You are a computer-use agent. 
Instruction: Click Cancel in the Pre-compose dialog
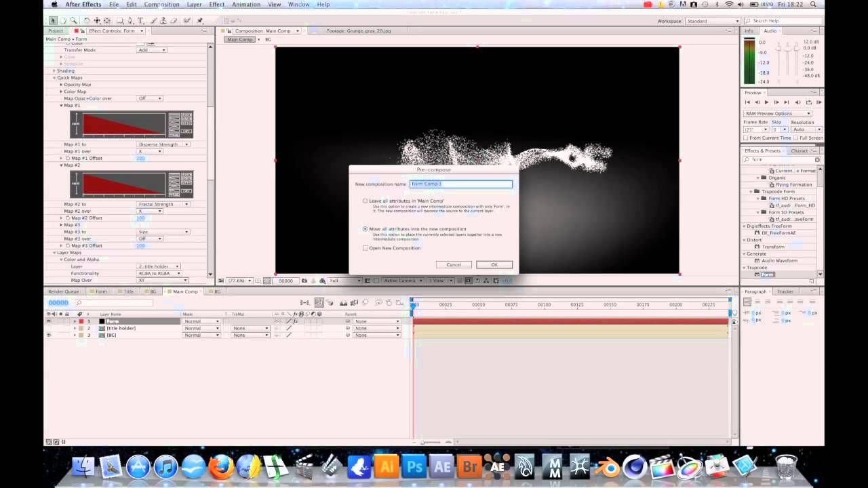click(454, 264)
